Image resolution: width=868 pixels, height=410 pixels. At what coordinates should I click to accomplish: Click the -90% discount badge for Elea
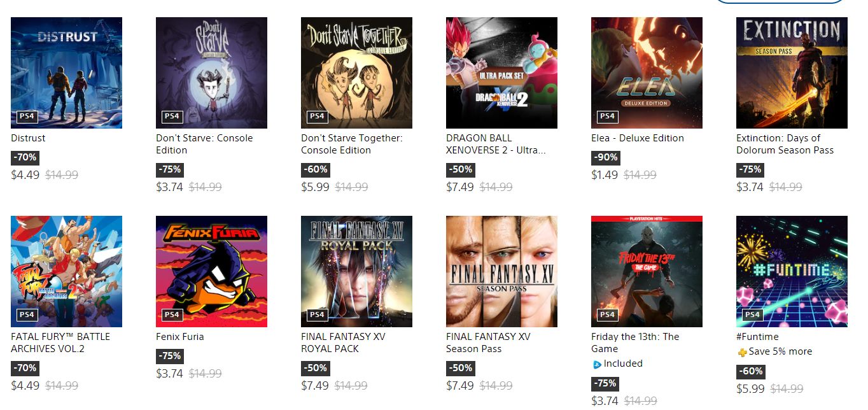click(x=605, y=157)
